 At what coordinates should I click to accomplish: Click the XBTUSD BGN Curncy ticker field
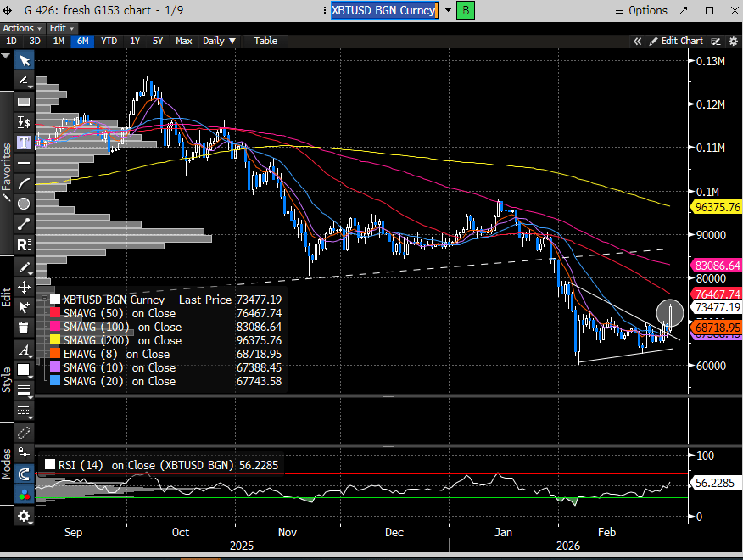pos(383,10)
